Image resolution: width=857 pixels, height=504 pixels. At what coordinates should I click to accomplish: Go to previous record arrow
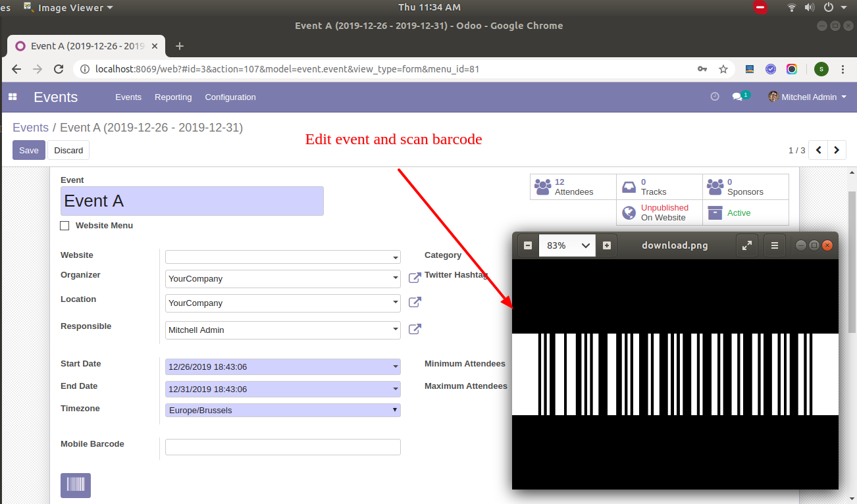(x=818, y=150)
